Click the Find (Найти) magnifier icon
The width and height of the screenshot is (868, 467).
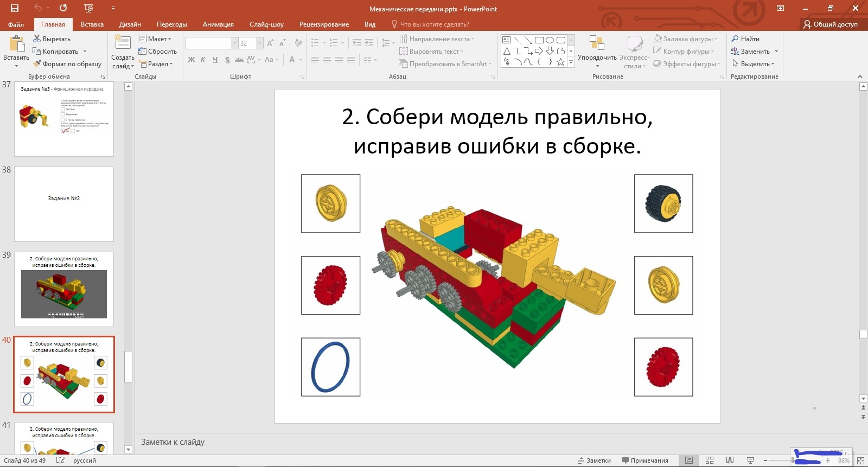tap(735, 39)
